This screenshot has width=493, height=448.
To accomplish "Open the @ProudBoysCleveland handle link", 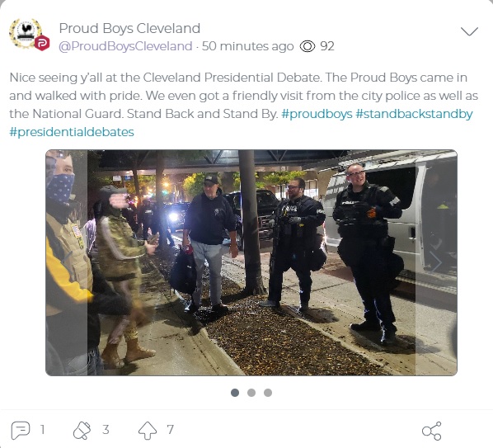I will click(125, 46).
